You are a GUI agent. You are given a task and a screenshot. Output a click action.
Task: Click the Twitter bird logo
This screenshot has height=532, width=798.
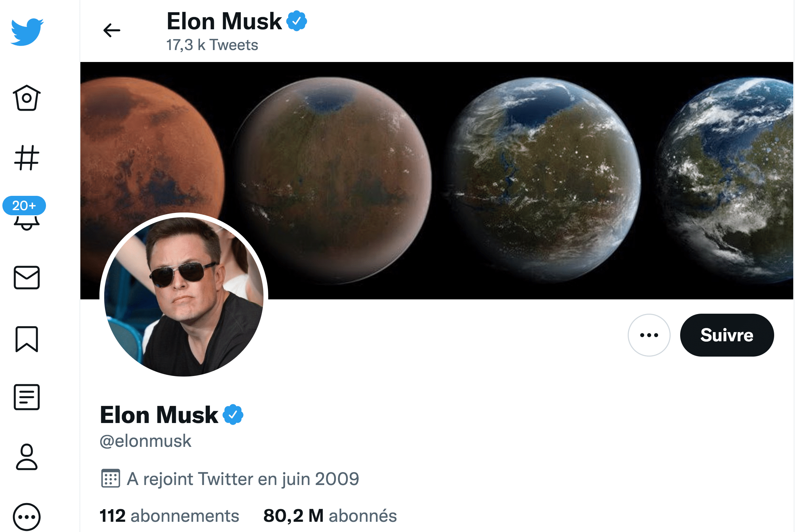27,32
